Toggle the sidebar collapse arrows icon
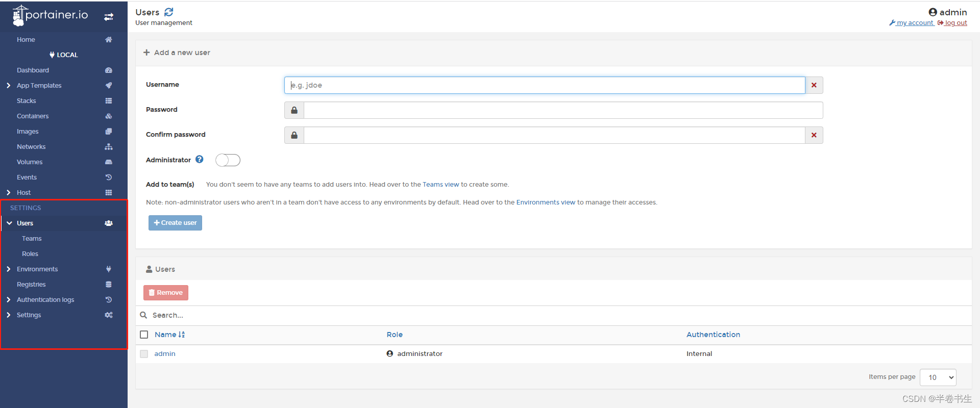Image resolution: width=980 pixels, height=408 pixels. pyautogui.click(x=109, y=17)
